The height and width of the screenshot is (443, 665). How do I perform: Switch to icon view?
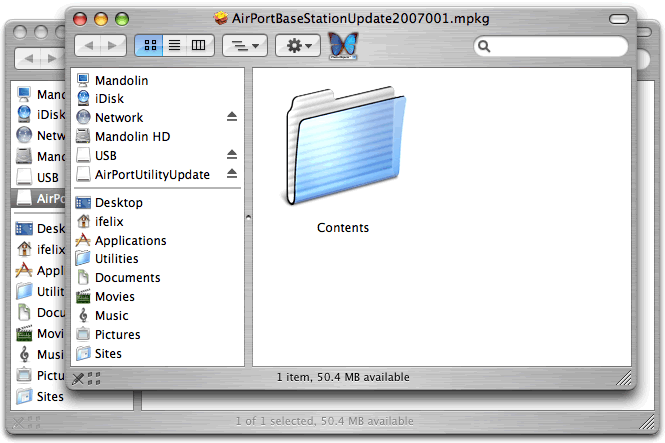pos(149,45)
